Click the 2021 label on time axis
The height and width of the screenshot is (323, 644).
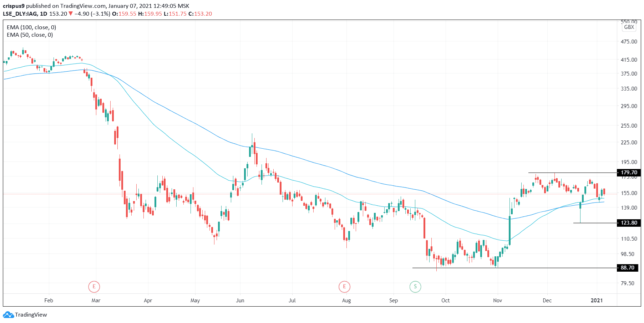pos(597,301)
